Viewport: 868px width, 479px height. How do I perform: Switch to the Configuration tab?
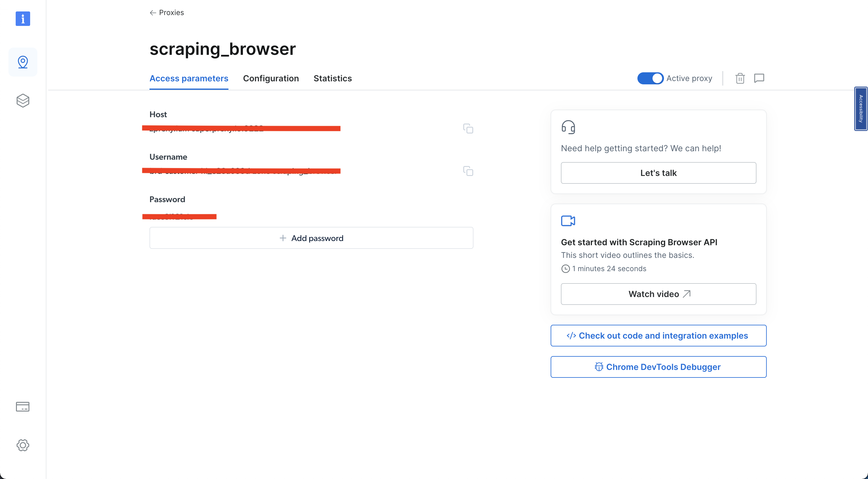tap(271, 78)
